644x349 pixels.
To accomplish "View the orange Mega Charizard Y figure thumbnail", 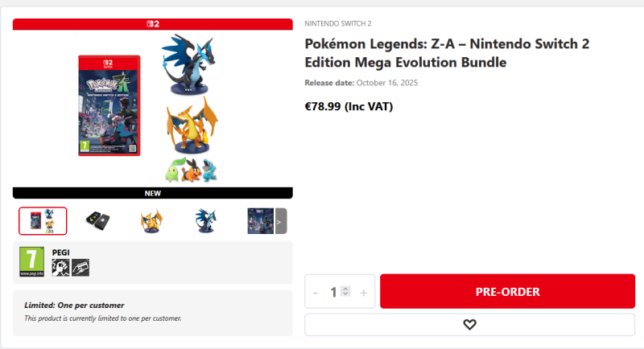I will tap(152, 220).
